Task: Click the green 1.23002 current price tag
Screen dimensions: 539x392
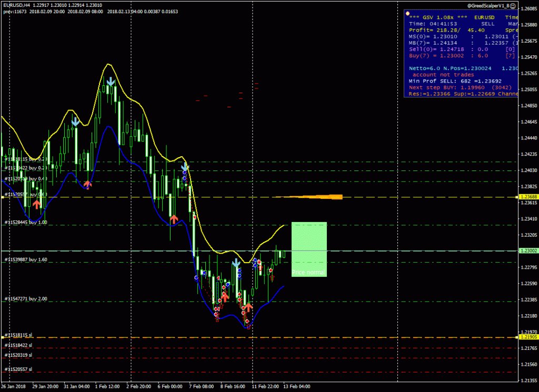Action: click(528, 251)
